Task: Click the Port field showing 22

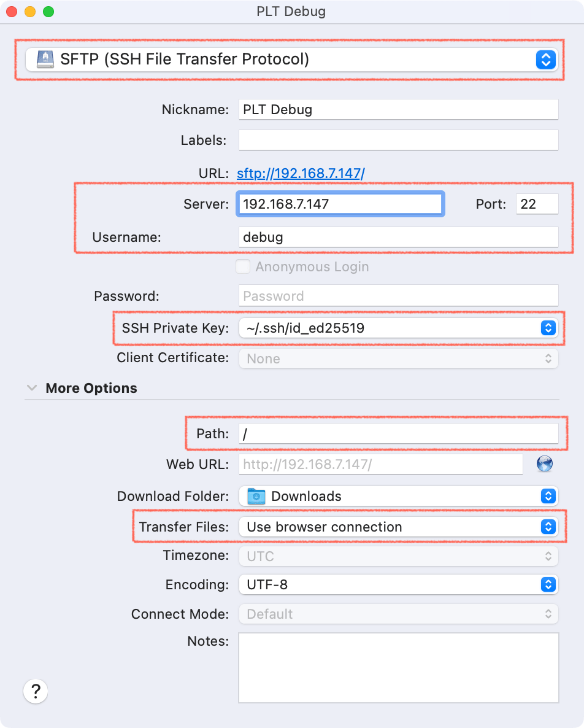Action: pos(537,204)
